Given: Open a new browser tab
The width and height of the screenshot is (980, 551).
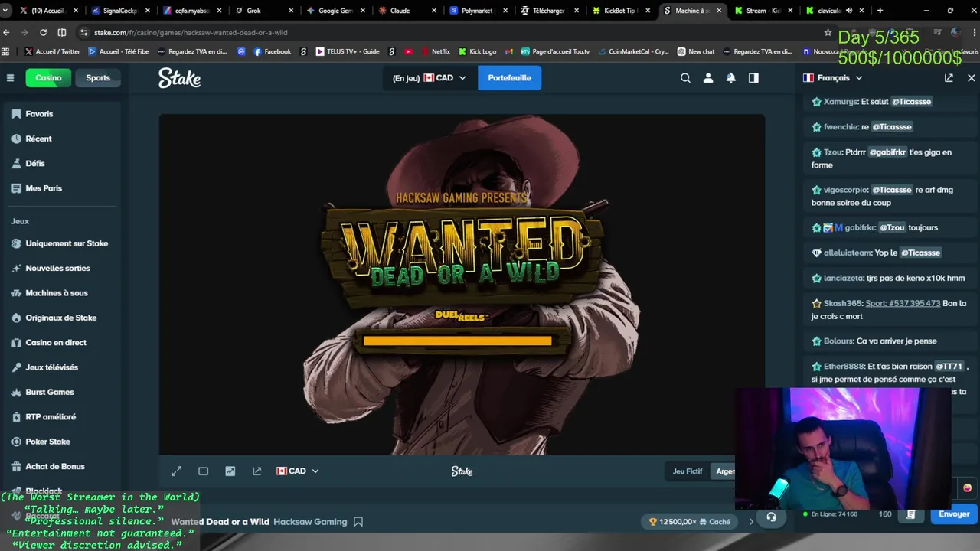Looking at the screenshot, I should pyautogui.click(x=880, y=11).
